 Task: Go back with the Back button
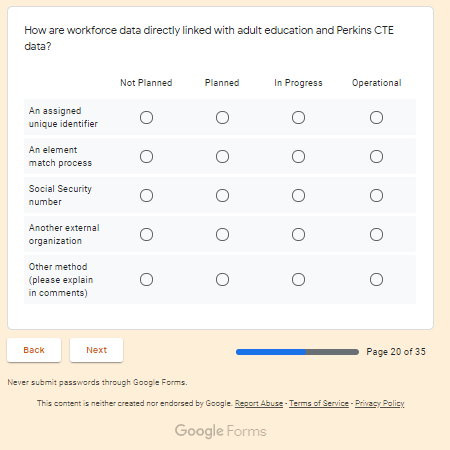click(34, 350)
